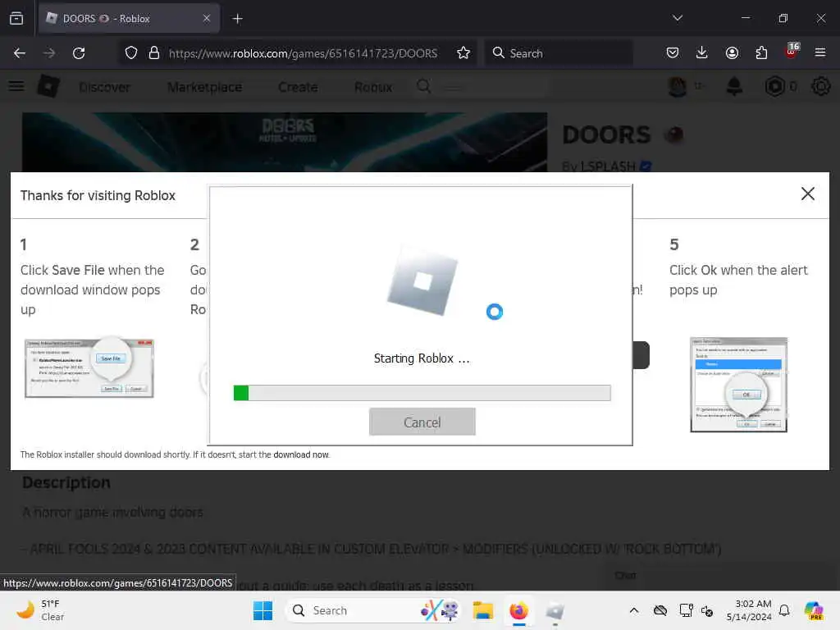The width and height of the screenshot is (840, 630).
Task: Open the Click Ok alert step thumbnail
Action: 739,385
